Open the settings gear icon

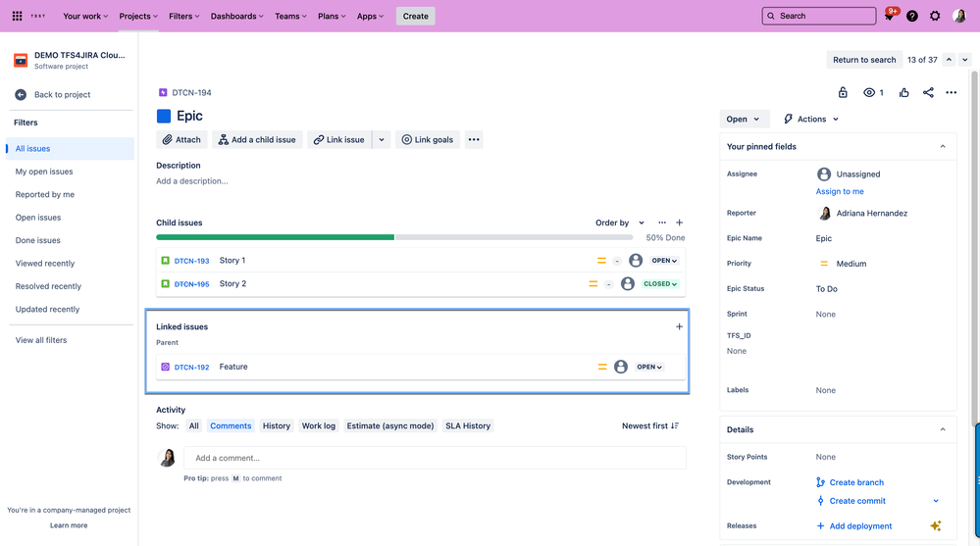[x=935, y=17]
